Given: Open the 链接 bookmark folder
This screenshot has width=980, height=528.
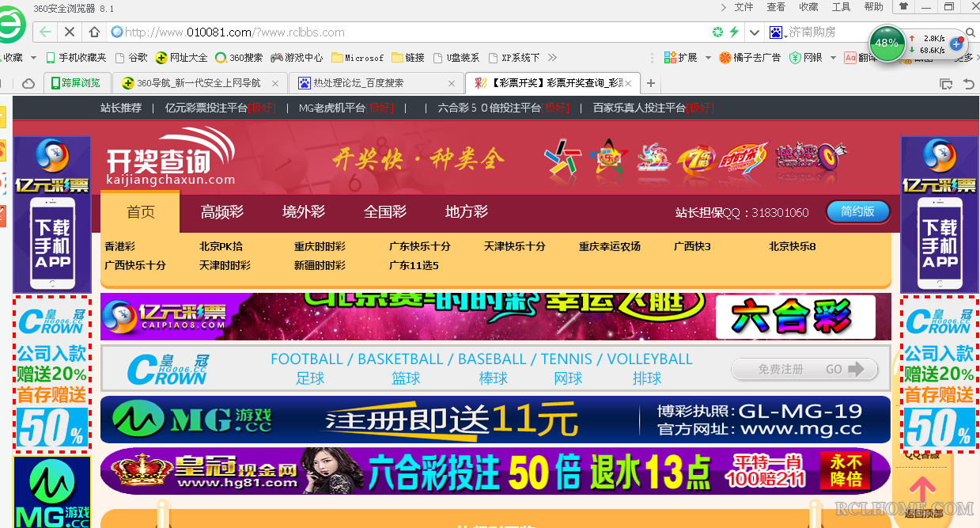Looking at the screenshot, I should point(408,58).
